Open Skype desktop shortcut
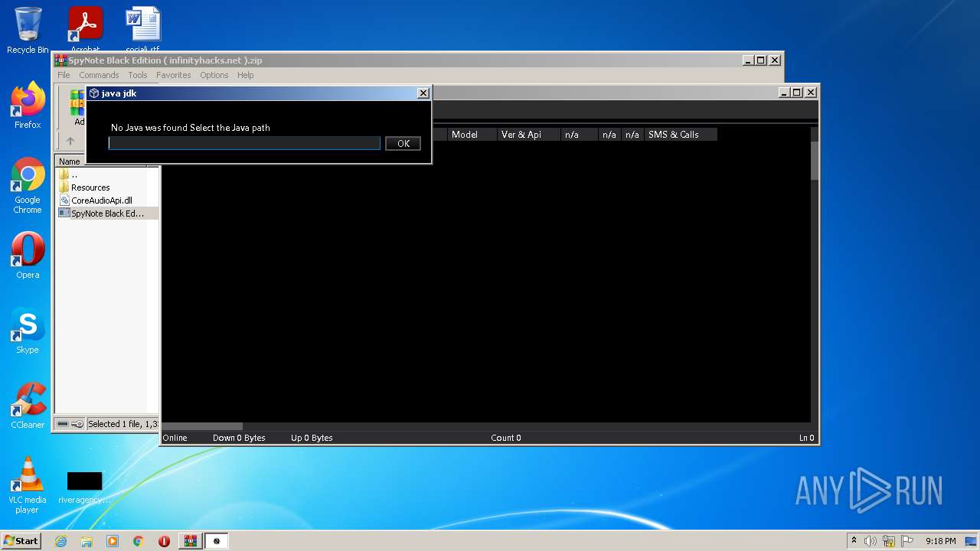 [28, 330]
